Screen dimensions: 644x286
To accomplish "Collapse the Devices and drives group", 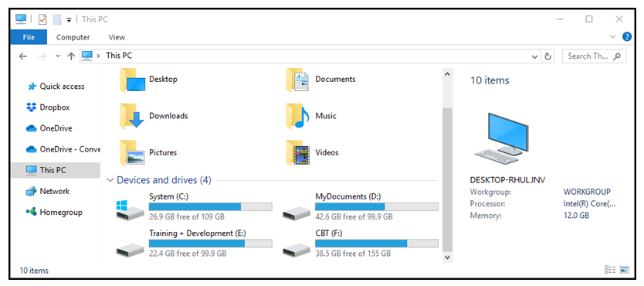I will click(110, 180).
